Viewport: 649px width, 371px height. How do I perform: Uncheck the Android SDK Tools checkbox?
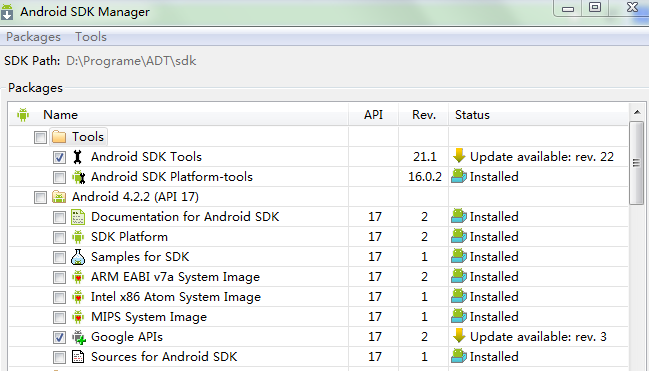click(x=59, y=157)
